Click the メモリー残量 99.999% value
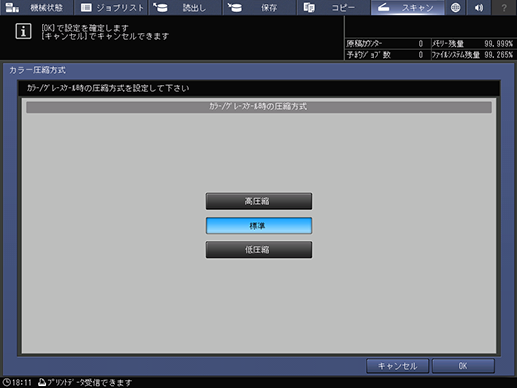The width and height of the screenshot is (517, 388). click(x=498, y=44)
